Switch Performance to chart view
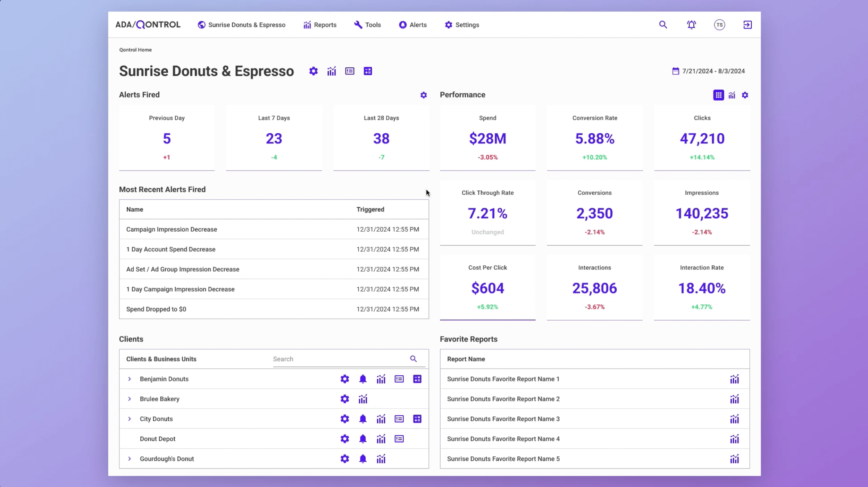The height and width of the screenshot is (487, 868). 732,95
